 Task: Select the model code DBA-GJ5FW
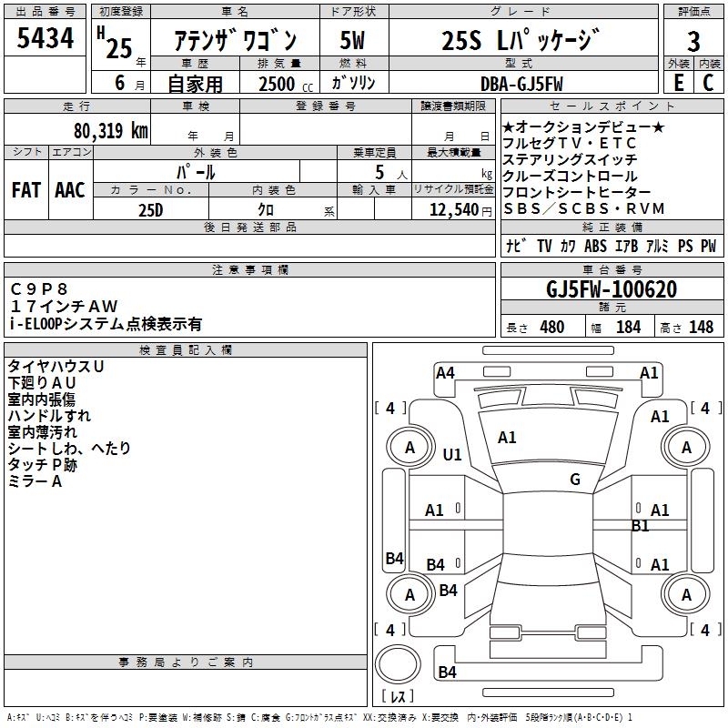click(521, 84)
